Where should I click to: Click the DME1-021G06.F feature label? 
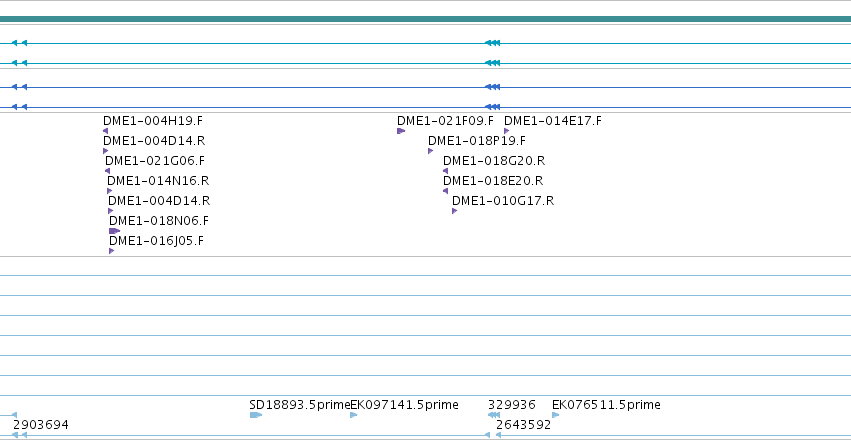[x=155, y=161]
